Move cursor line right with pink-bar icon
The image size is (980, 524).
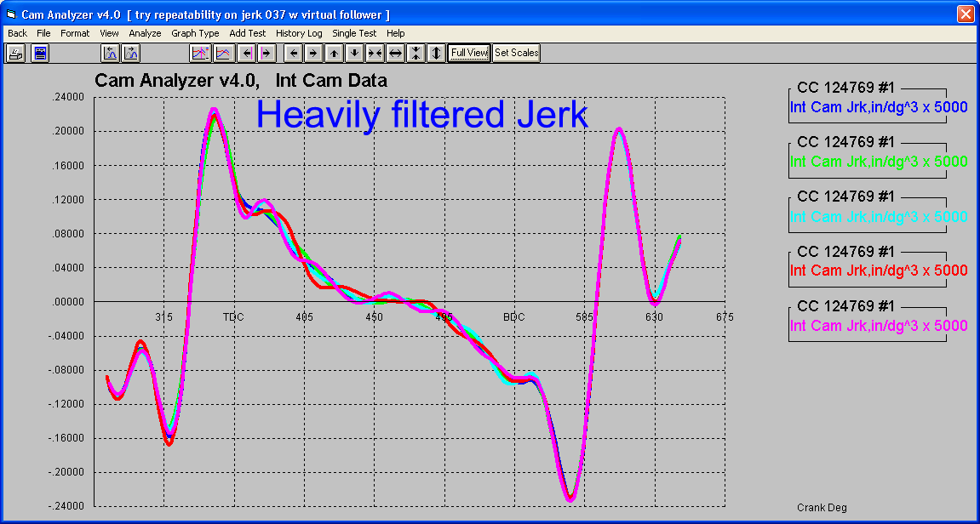point(266,53)
